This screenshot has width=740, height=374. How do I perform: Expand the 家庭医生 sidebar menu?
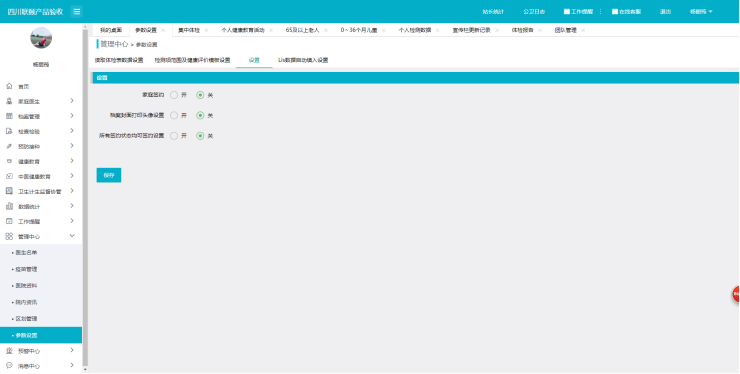(x=72, y=101)
